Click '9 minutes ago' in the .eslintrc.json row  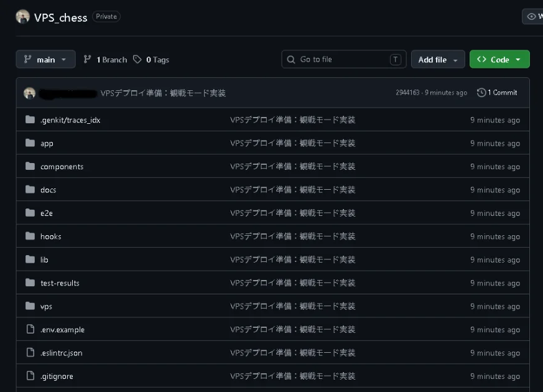495,353
